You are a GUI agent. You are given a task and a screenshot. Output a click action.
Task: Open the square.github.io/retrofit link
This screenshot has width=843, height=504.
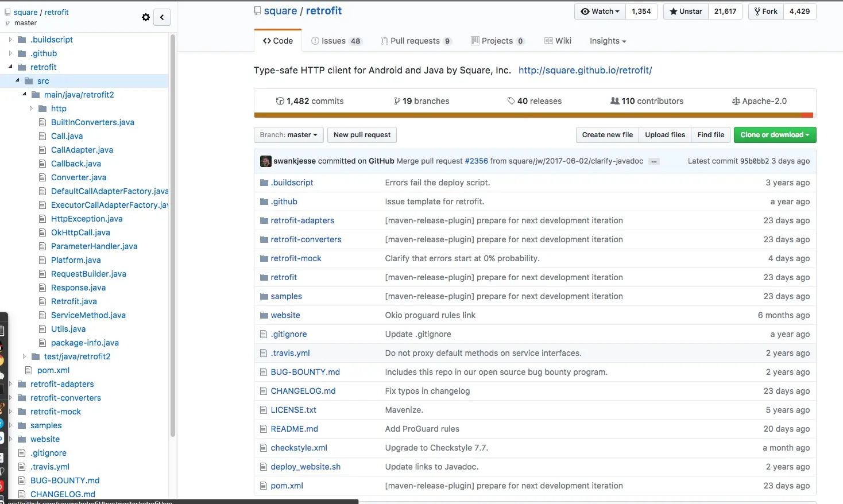(585, 70)
